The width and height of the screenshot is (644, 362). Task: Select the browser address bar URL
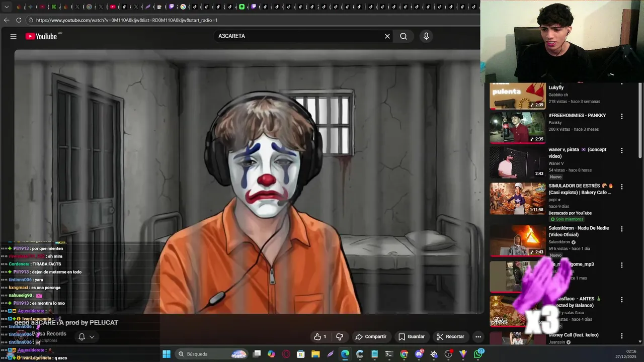click(127, 20)
